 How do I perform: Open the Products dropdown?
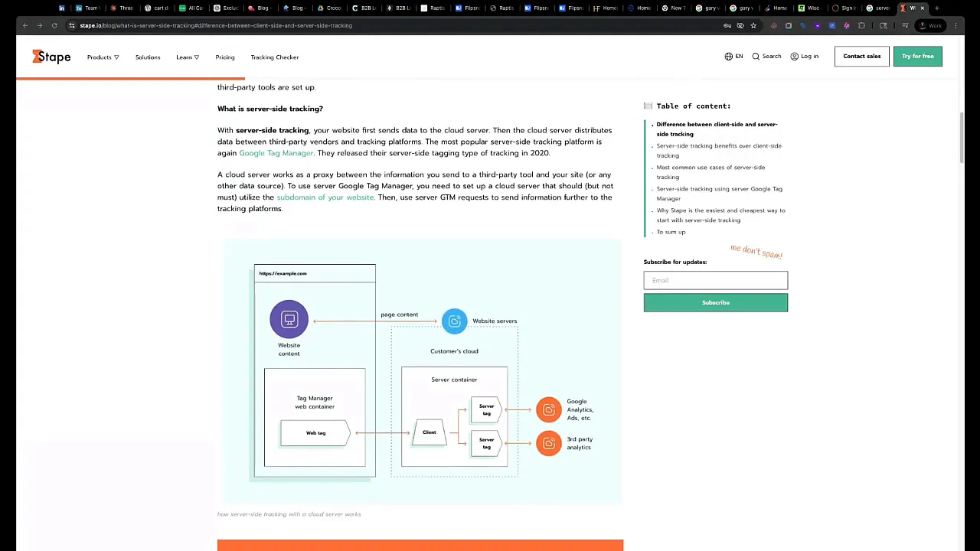(x=103, y=57)
